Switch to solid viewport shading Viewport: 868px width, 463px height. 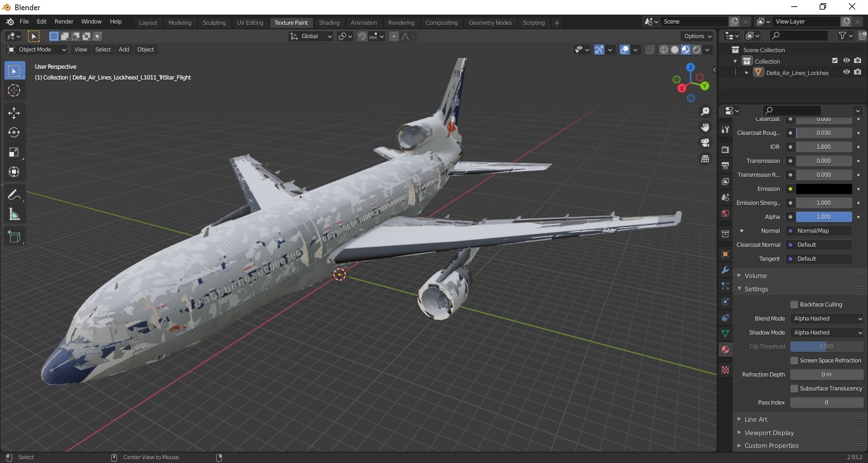[x=675, y=50]
